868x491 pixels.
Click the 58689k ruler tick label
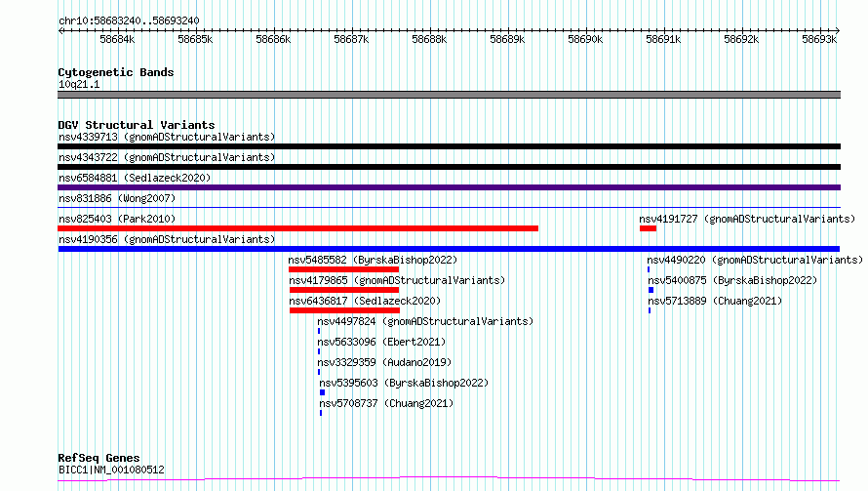[x=507, y=39]
